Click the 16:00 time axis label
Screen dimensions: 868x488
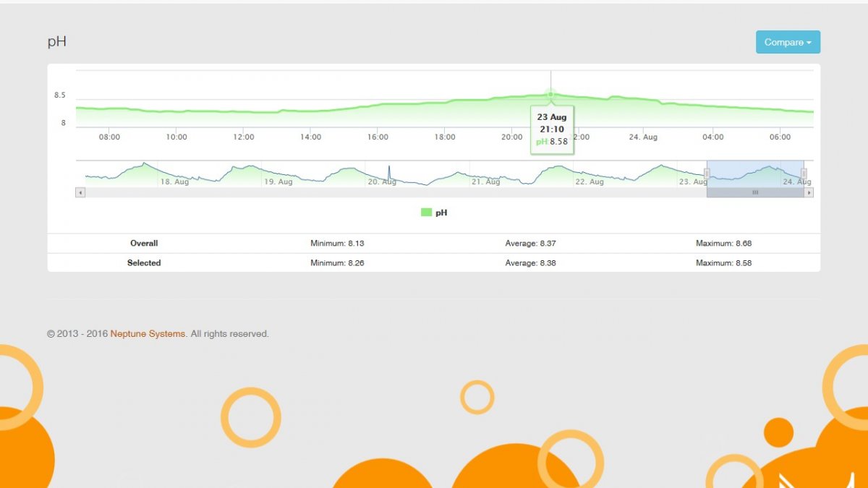(378, 137)
